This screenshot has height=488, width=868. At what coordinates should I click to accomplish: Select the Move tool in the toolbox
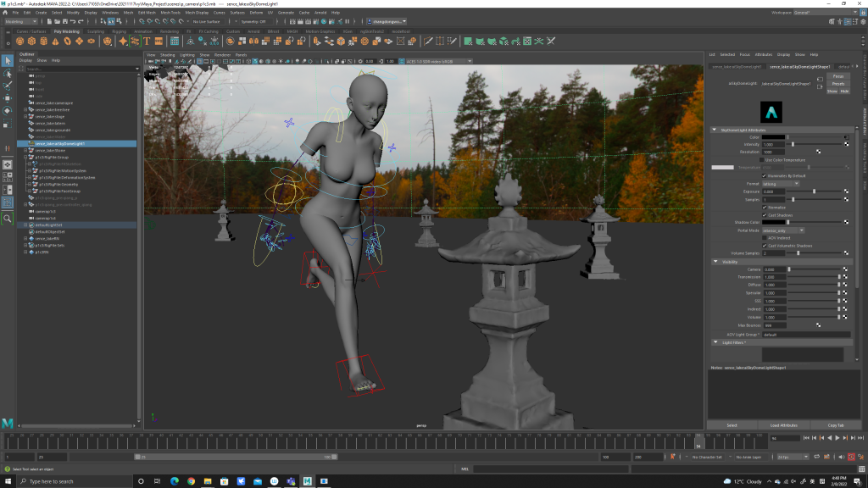coord(8,97)
